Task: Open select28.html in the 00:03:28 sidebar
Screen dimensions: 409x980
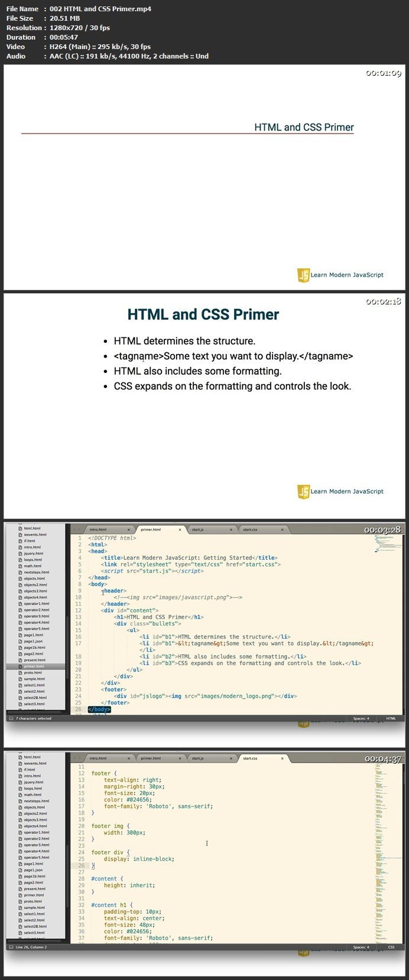Action: [x=34, y=698]
